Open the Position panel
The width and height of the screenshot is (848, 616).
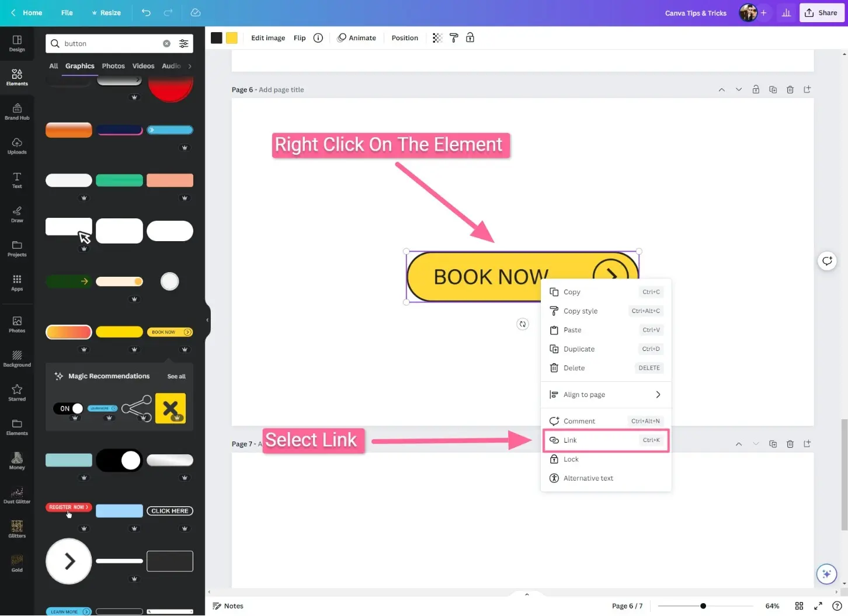405,38
